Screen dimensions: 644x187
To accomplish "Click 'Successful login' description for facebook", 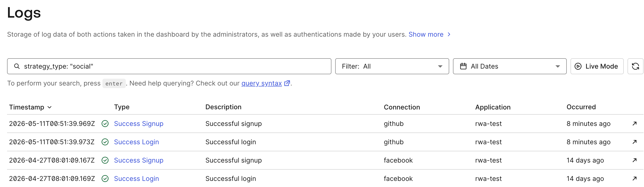I will (x=231, y=179).
